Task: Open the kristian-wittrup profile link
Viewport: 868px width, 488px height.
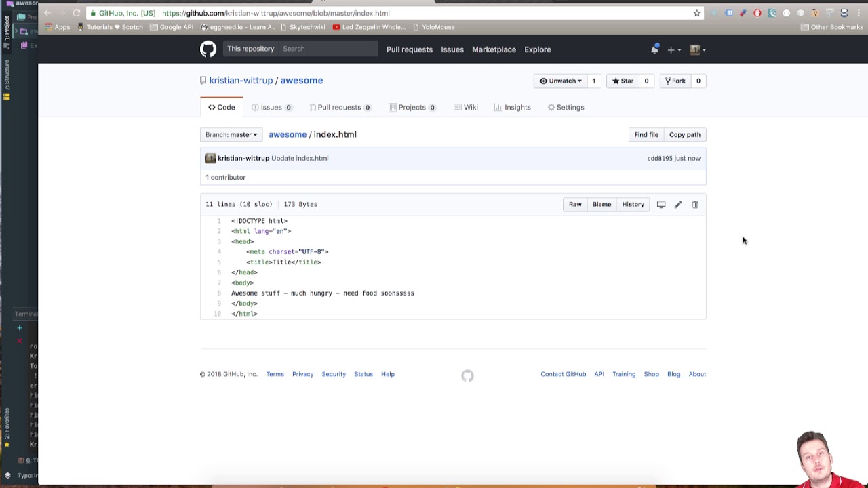Action: coord(241,80)
